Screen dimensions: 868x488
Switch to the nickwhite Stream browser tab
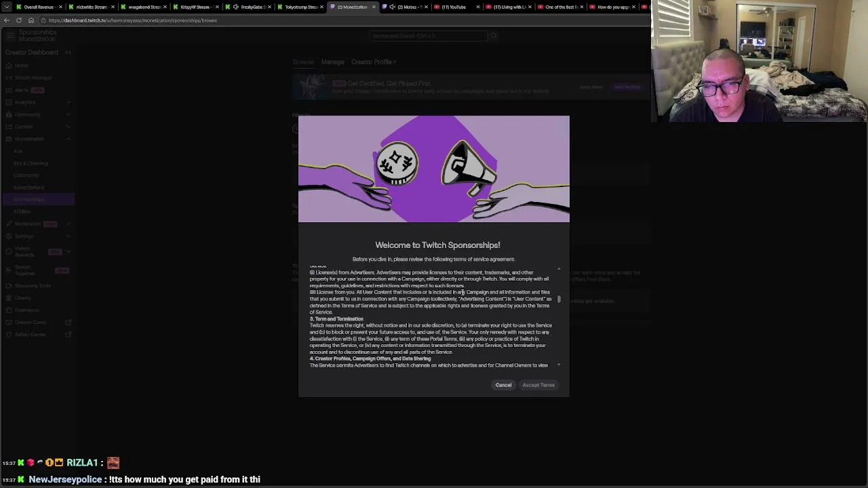[x=91, y=7]
